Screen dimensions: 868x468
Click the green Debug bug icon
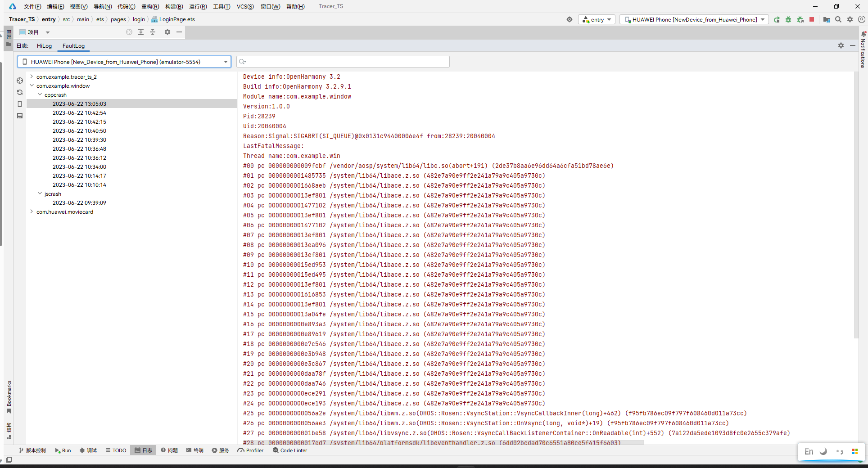coord(788,19)
